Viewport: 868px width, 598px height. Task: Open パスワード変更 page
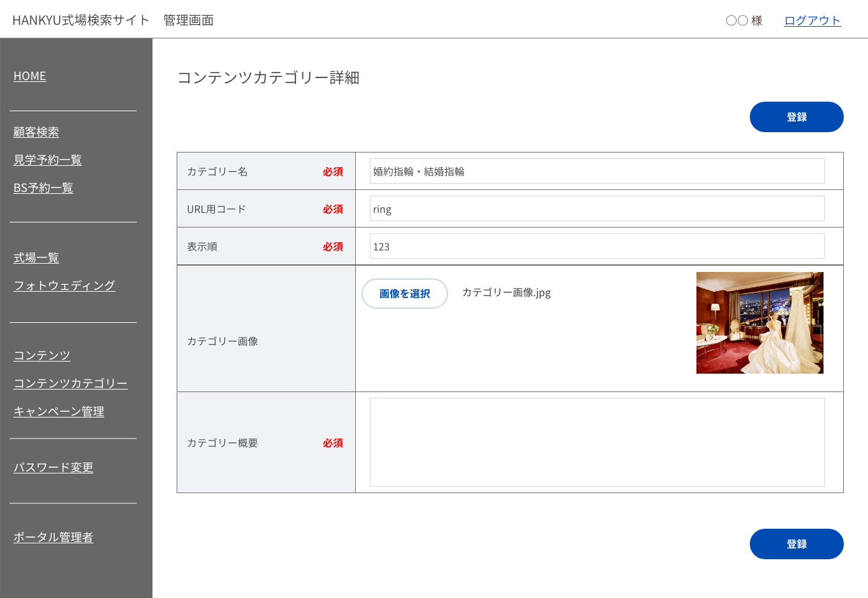pos(53,468)
